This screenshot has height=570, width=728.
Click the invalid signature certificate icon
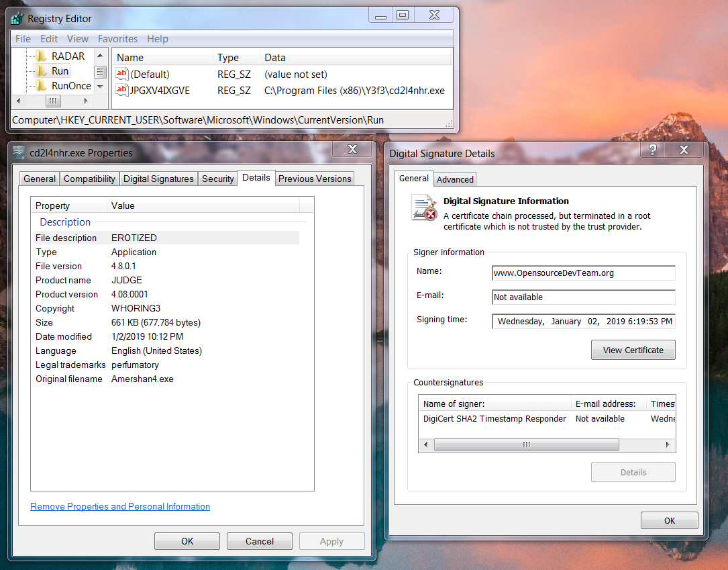[424, 207]
